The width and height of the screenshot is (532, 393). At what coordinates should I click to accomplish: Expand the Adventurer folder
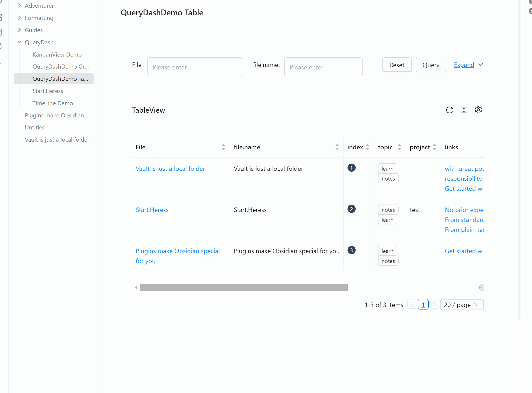click(19, 5)
